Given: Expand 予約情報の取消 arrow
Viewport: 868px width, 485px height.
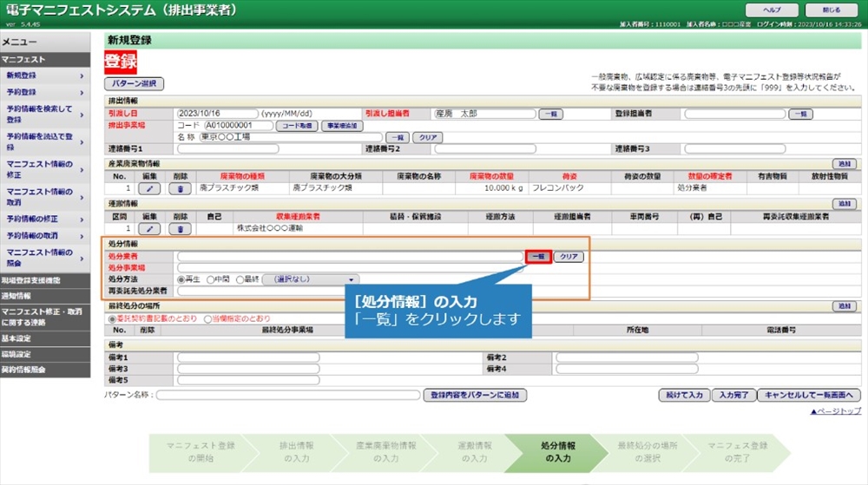Looking at the screenshot, I should pyautogui.click(x=82, y=236).
